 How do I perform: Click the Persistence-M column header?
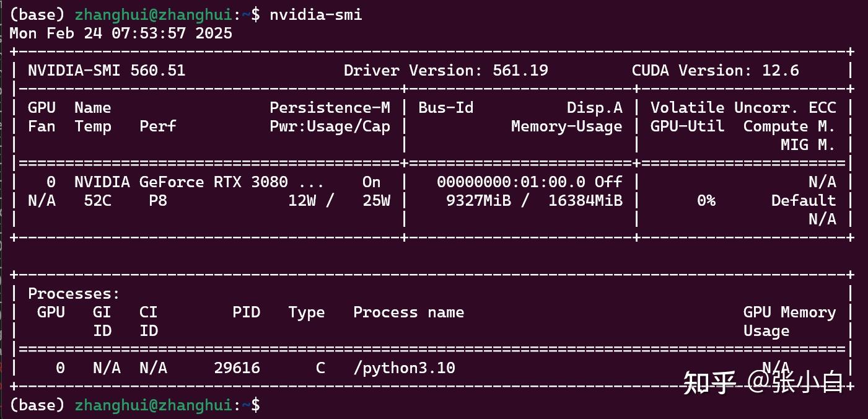click(330, 108)
